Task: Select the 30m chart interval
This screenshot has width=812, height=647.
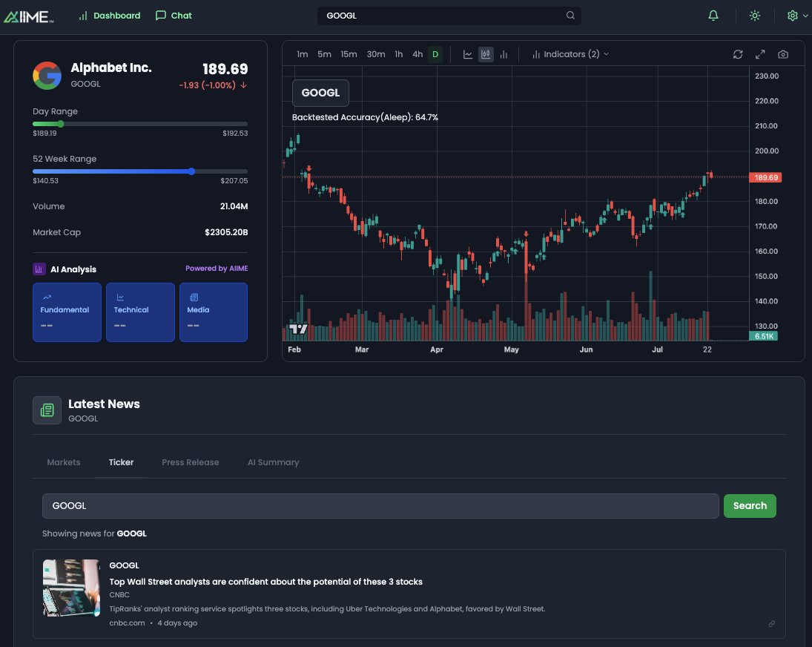Action: click(376, 54)
